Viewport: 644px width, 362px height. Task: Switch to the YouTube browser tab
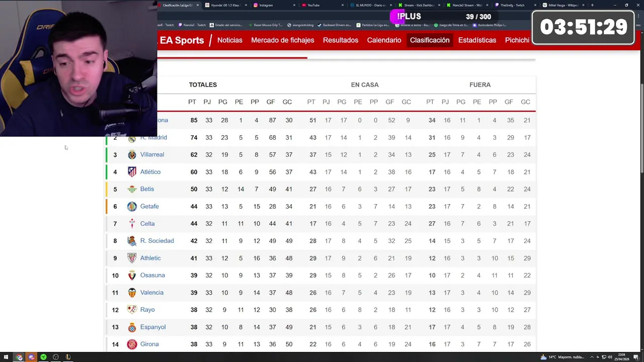[322, 5]
